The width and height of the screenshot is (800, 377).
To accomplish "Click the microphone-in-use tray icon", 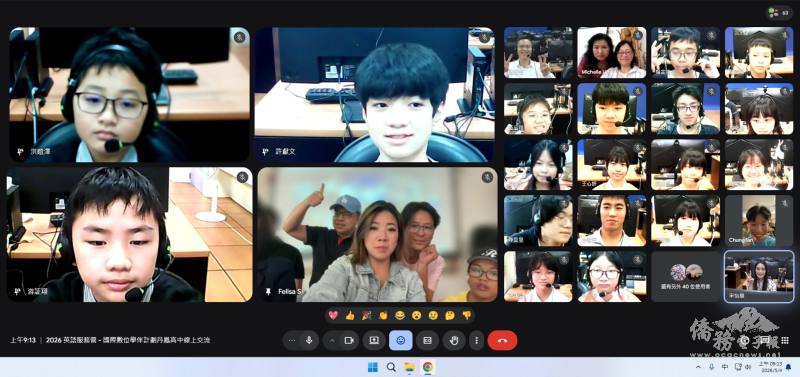I will point(712,367).
